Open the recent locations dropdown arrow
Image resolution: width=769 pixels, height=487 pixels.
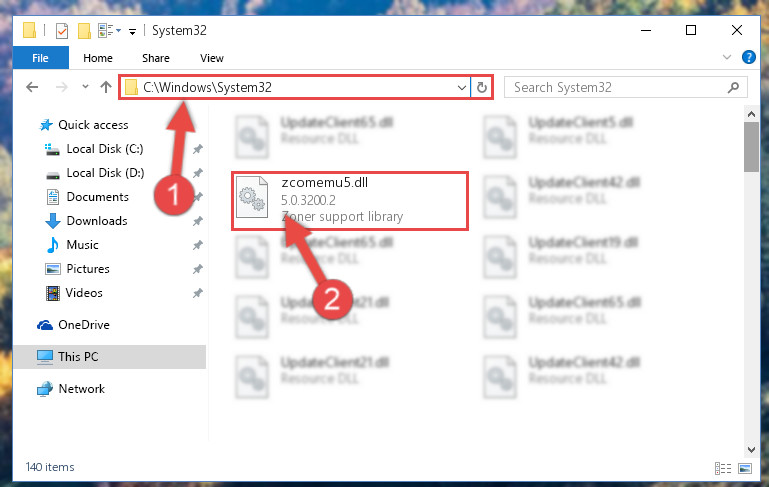point(85,87)
